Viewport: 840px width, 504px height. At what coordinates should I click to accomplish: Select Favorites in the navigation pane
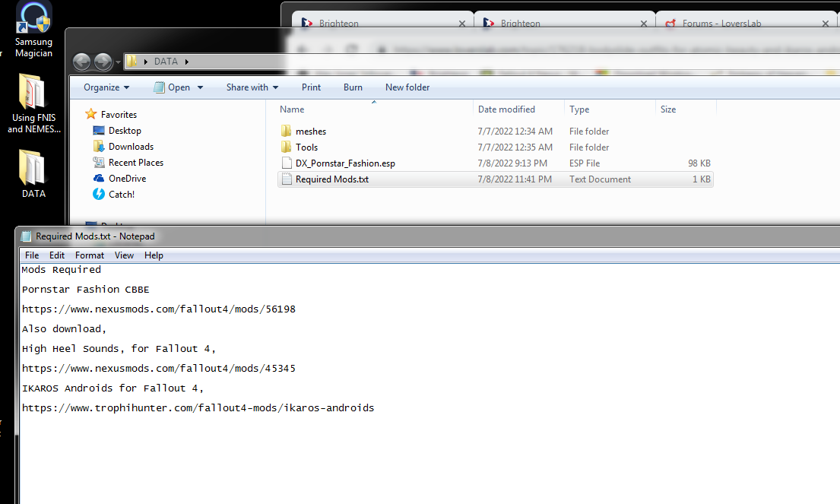pyautogui.click(x=119, y=115)
